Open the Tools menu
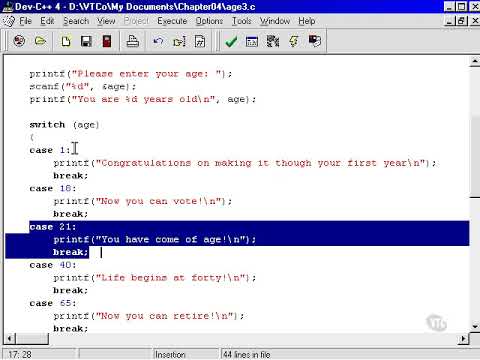 click(241, 21)
